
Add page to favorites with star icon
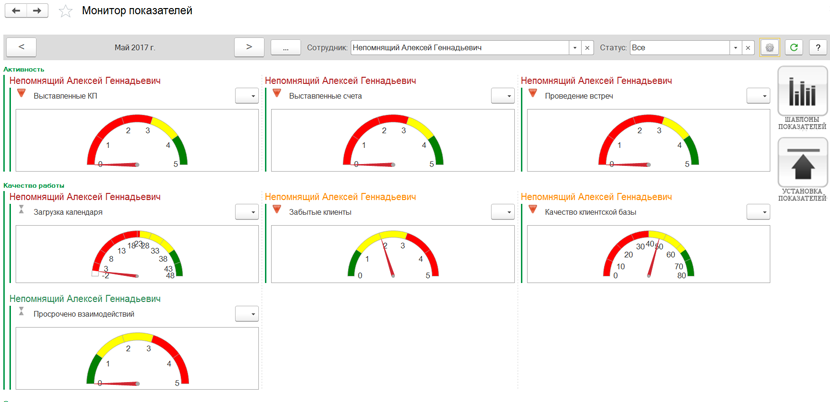point(66,11)
